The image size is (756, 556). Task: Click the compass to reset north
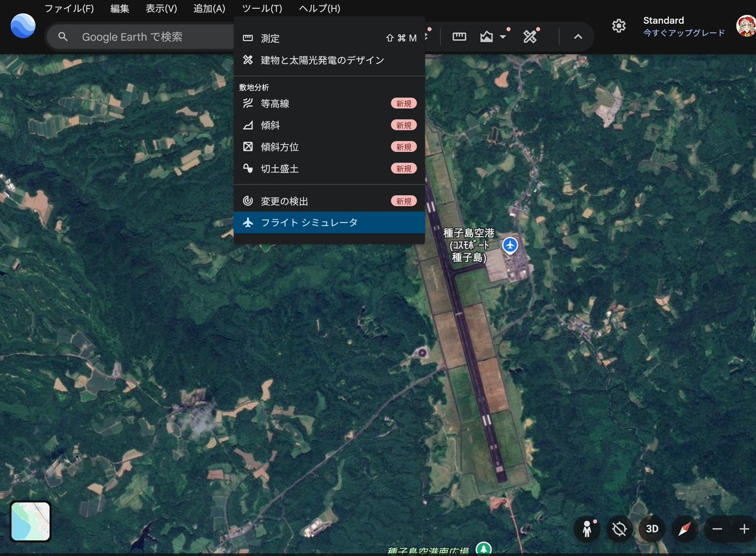tap(684, 529)
